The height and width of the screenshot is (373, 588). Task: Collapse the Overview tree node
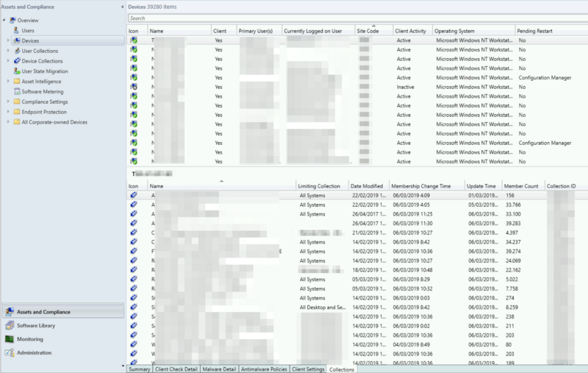[4, 20]
